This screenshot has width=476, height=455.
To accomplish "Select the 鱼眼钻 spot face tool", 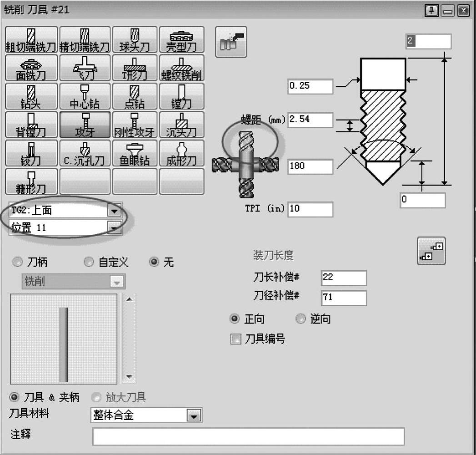I will point(135,153).
